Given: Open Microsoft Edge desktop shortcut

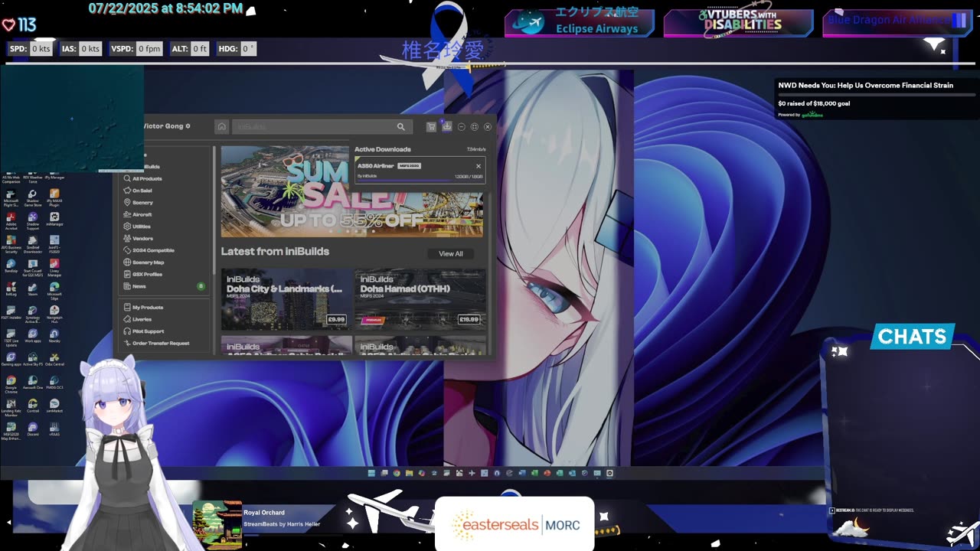Looking at the screenshot, I should pyautogui.click(x=54, y=289).
